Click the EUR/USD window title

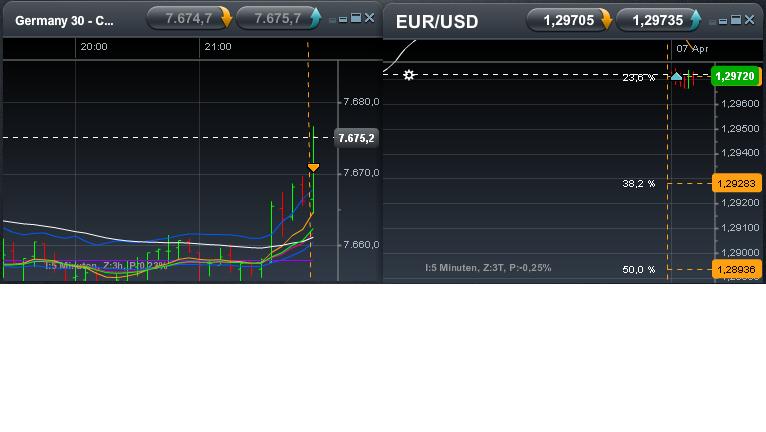(x=437, y=22)
